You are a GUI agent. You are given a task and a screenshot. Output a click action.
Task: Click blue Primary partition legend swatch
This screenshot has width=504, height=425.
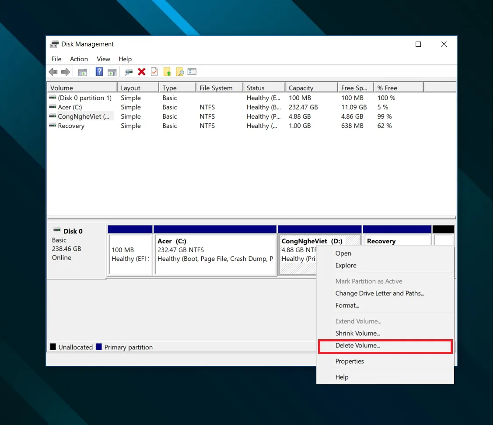[99, 347]
